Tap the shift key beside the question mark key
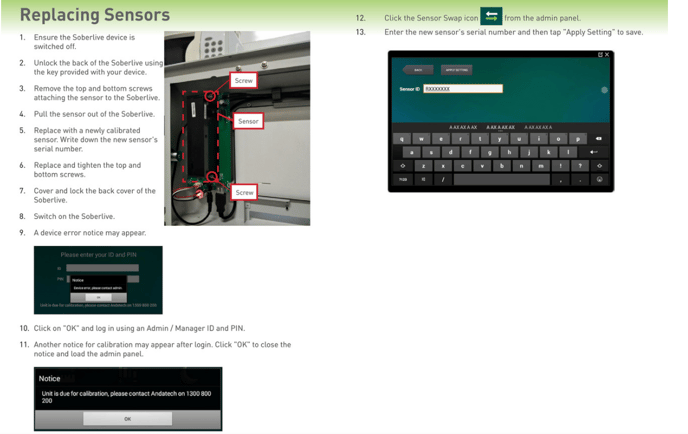Image resolution: width=688 pixels, height=434 pixels. (x=599, y=166)
